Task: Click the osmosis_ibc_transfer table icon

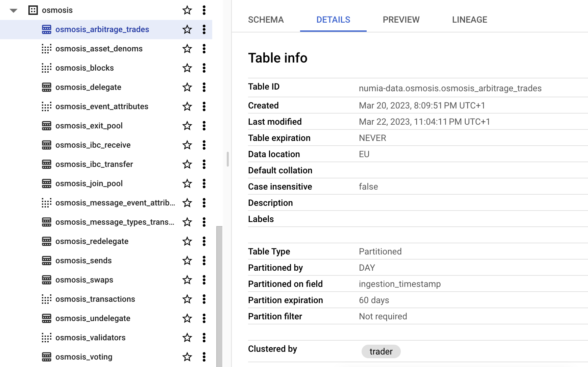Action: tap(47, 164)
